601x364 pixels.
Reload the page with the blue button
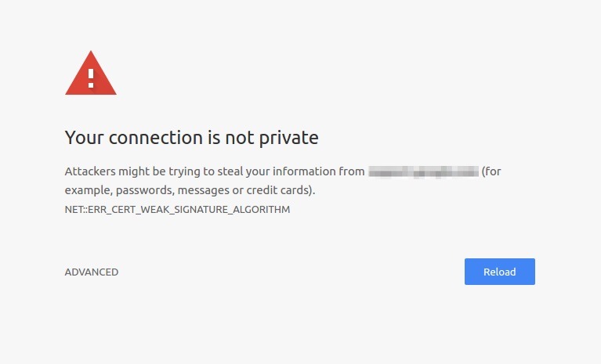(499, 272)
